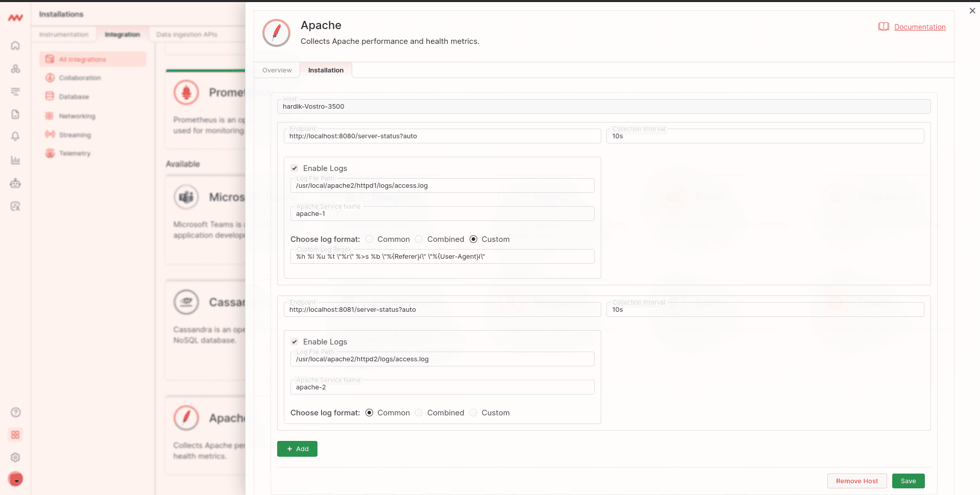Click the integrations grid icon near sidebar bottom
Viewport: 980px width, 495px height.
click(15, 435)
